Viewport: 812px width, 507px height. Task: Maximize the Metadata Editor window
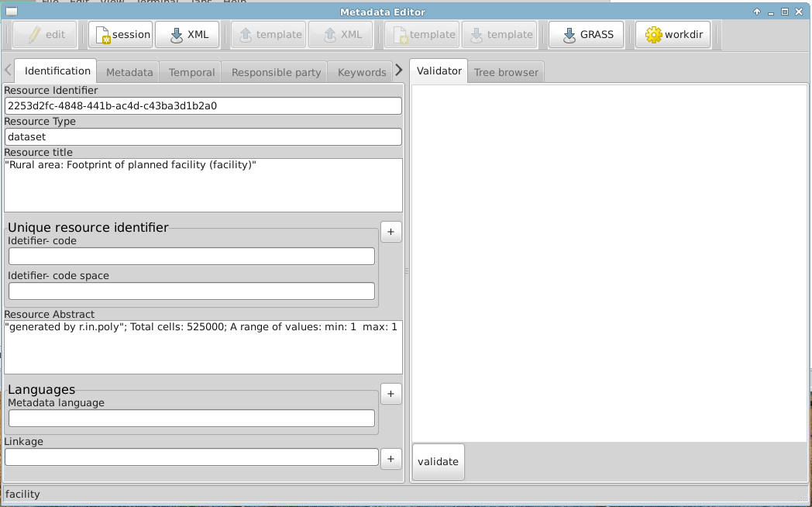click(x=785, y=12)
